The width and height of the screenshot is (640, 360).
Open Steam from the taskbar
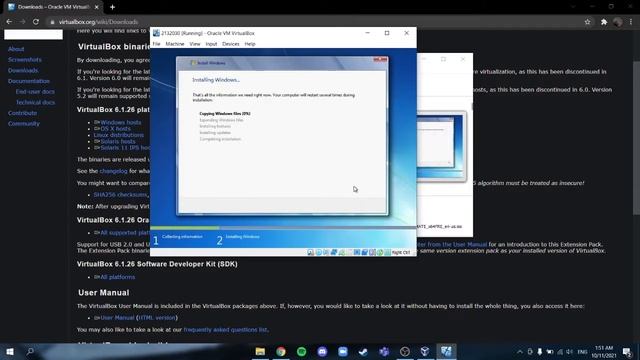(363, 351)
